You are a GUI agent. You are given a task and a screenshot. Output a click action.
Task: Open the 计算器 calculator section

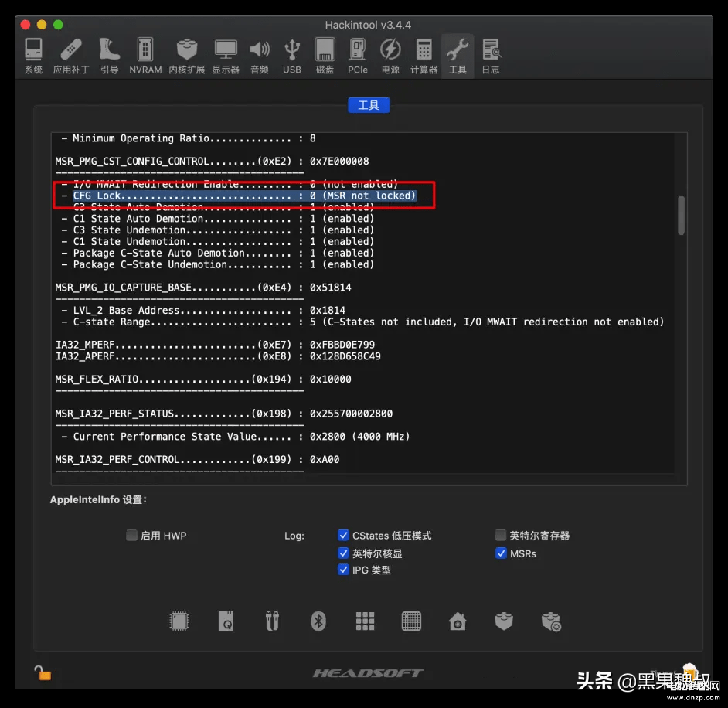tap(424, 56)
